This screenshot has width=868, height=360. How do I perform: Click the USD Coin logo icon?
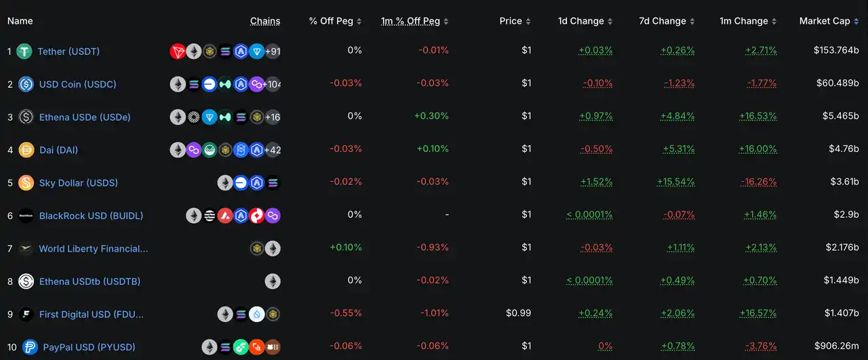[x=26, y=84]
